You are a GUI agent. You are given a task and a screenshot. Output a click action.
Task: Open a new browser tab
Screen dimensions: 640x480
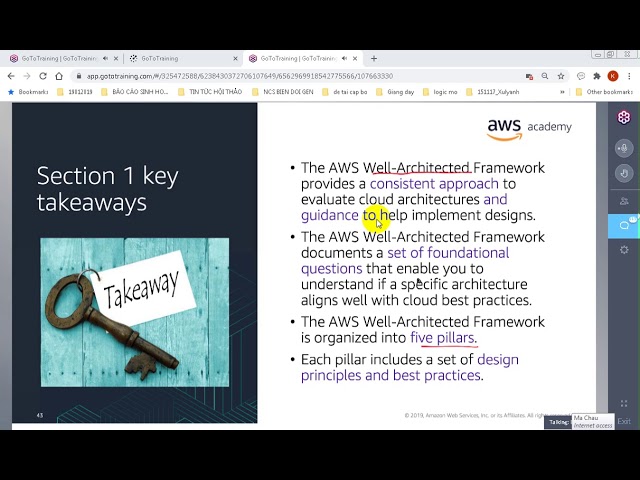374,58
